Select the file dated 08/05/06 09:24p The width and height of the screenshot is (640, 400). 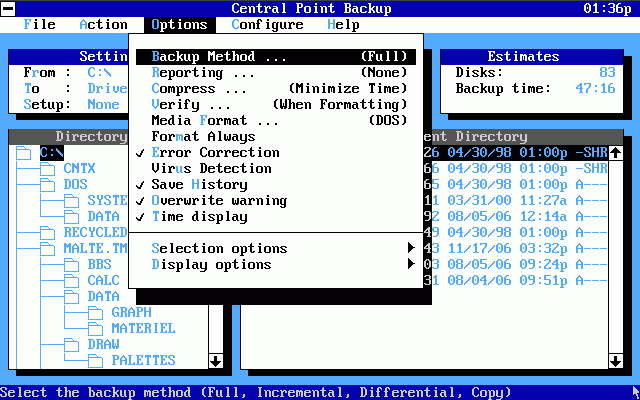pyautogui.click(x=516, y=264)
